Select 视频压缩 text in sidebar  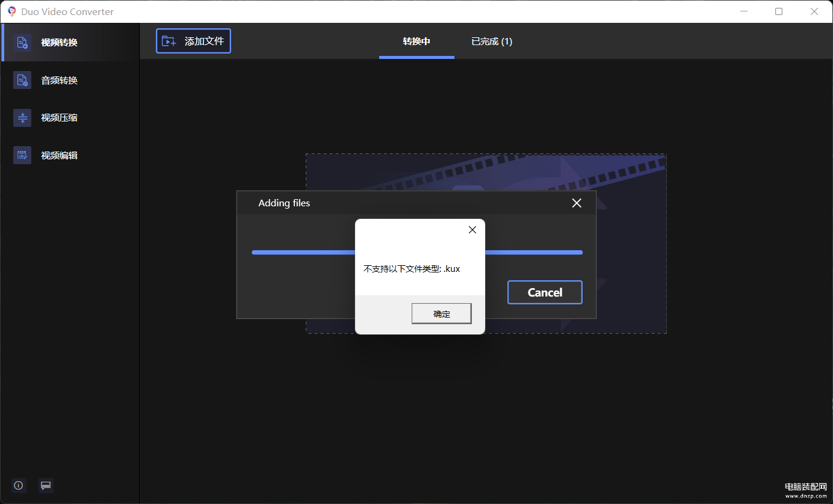pos(59,117)
